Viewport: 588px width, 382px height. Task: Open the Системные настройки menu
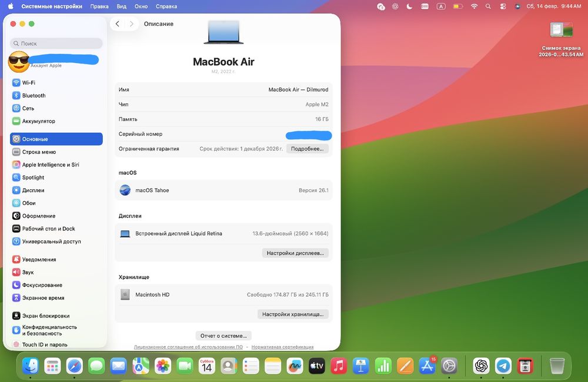point(52,6)
